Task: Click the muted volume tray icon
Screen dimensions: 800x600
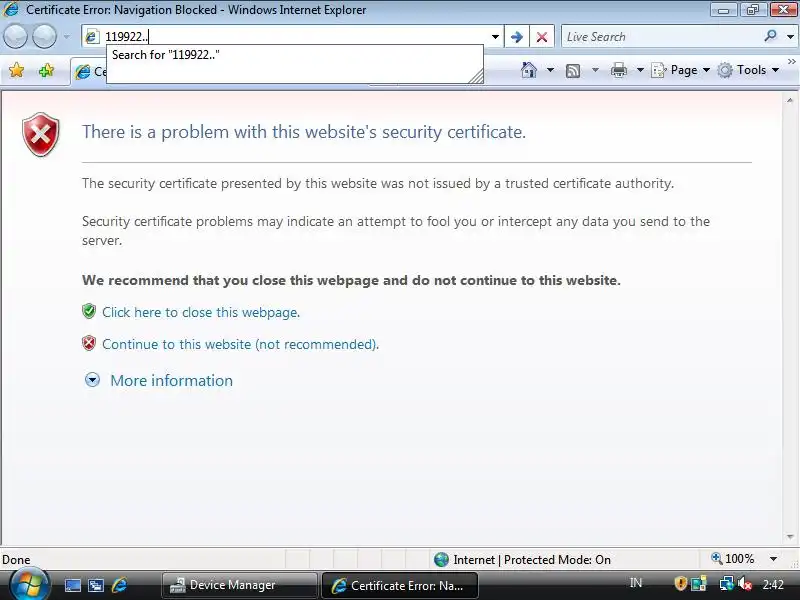Action: click(745, 583)
